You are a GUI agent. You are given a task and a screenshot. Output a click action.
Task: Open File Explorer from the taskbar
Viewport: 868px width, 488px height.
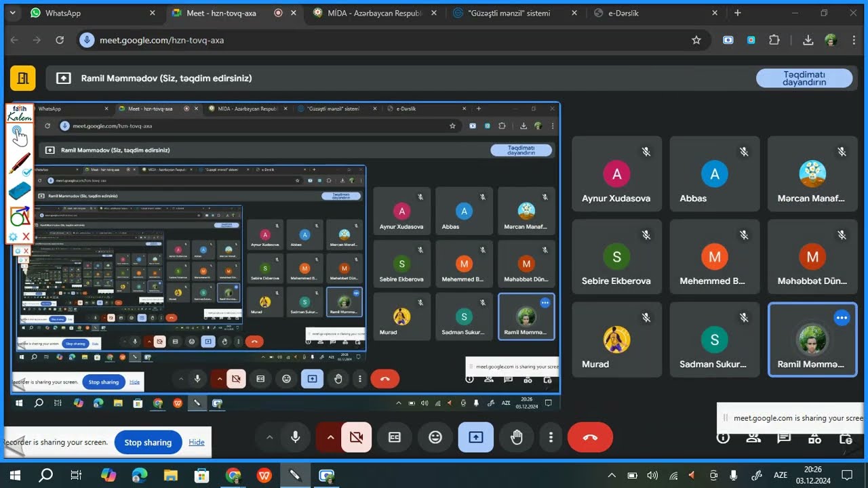[170, 475]
